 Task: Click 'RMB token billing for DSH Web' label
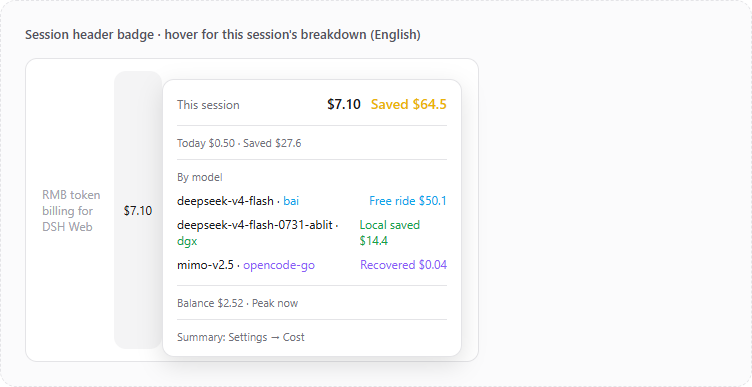tap(71, 211)
